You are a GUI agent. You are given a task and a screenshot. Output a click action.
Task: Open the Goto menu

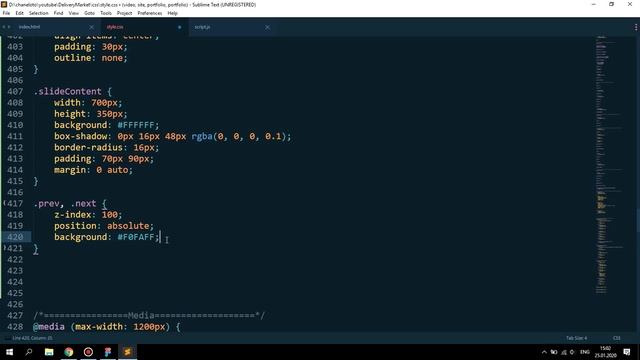89,13
